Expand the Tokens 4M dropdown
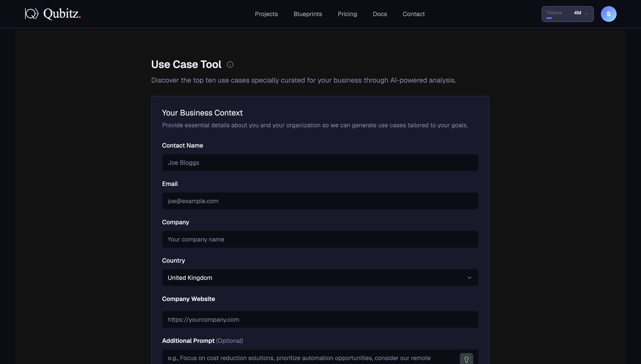 click(x=567, y=14)
